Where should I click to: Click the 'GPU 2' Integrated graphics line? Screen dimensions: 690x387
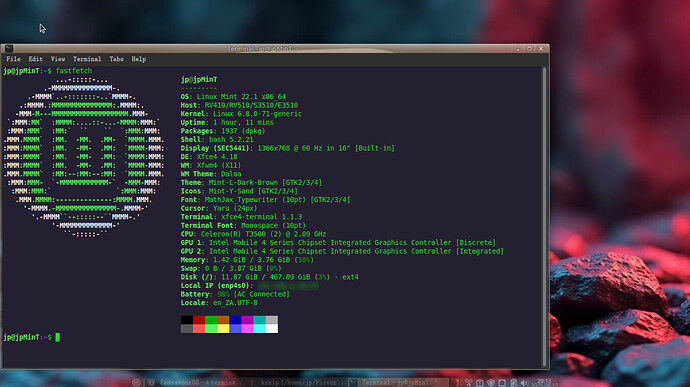(342, 251)
